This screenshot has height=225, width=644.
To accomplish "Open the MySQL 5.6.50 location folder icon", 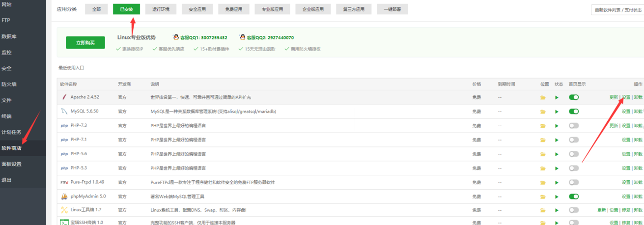I will pos(543,112).
